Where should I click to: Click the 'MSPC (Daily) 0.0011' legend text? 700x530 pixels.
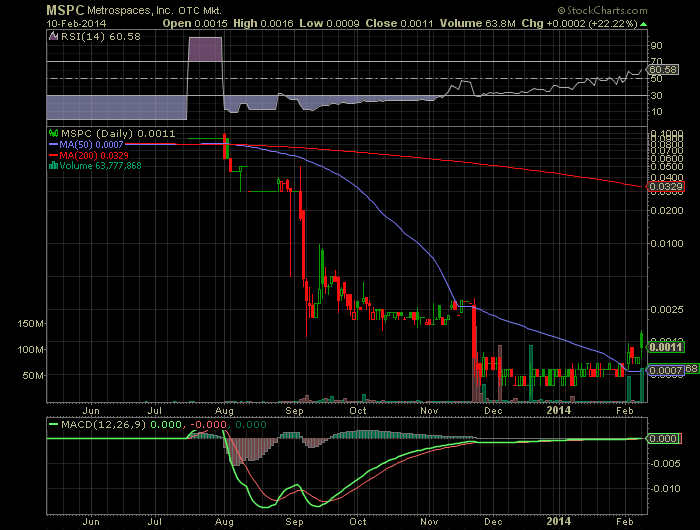[x=118, y=134]
